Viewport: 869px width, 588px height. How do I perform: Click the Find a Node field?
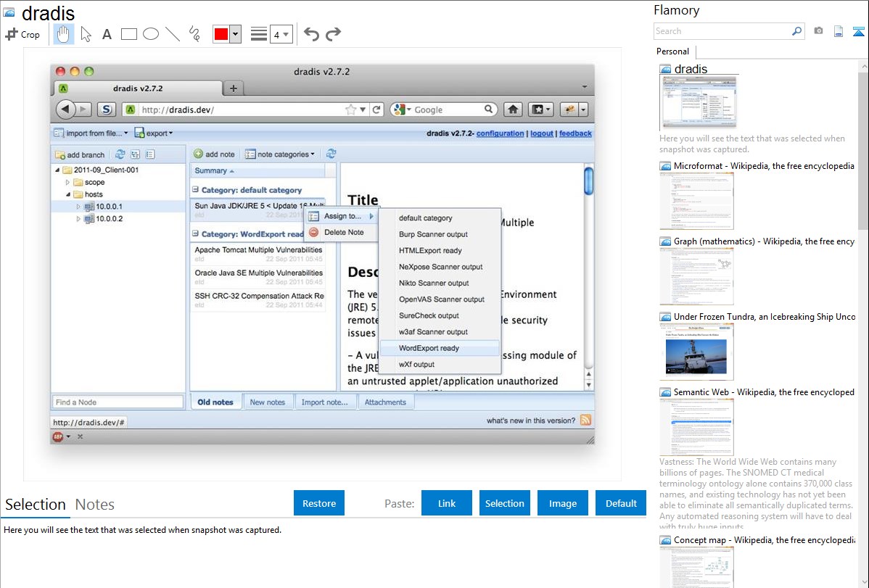pos(118,402)
